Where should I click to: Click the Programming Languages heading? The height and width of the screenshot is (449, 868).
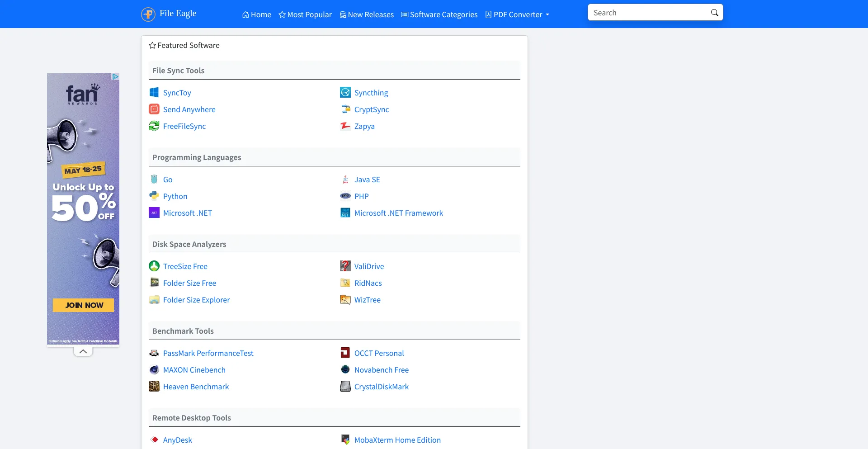click(197, 157)
